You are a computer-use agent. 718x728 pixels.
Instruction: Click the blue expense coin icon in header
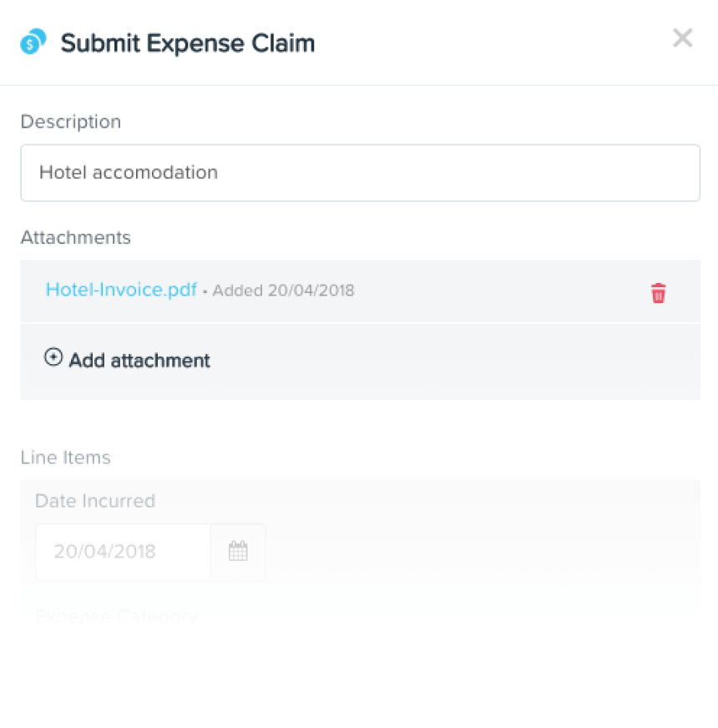[33, 42]
